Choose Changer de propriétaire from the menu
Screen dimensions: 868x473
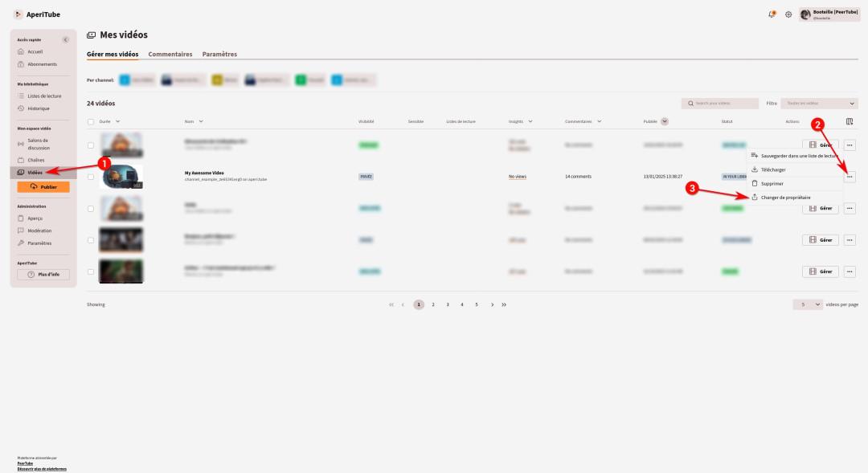click(785, 198)
